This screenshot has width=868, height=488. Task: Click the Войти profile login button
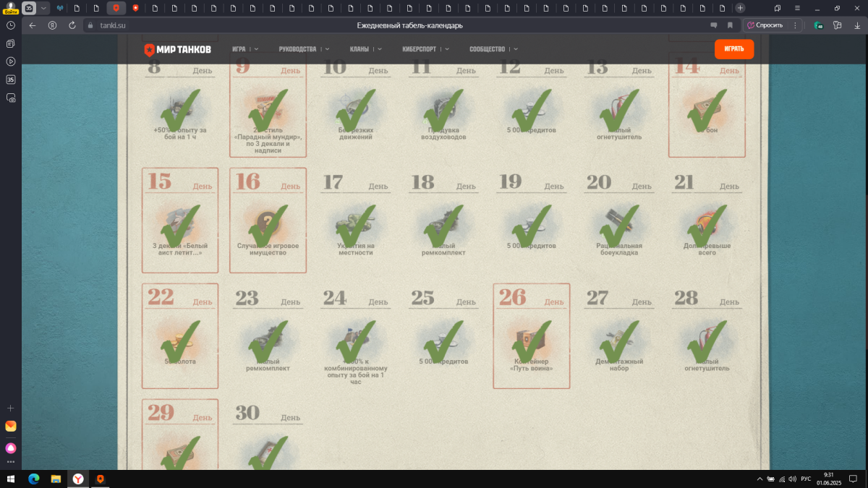pyautogui.click(x=10, y=8)
